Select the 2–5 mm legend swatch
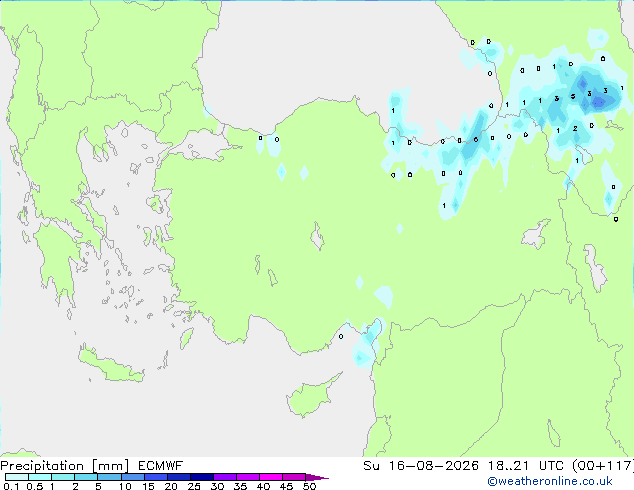The image size is (634, 490). point(86,477)
